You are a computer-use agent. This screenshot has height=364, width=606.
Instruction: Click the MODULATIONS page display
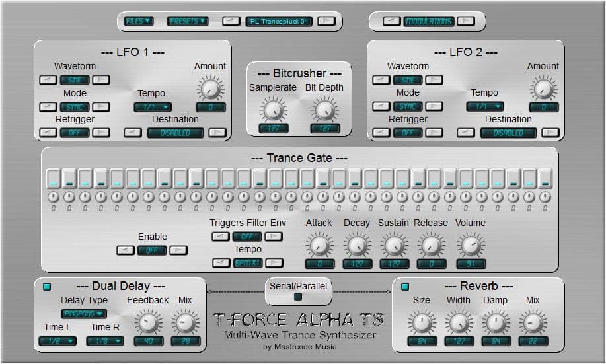(429, 21)
